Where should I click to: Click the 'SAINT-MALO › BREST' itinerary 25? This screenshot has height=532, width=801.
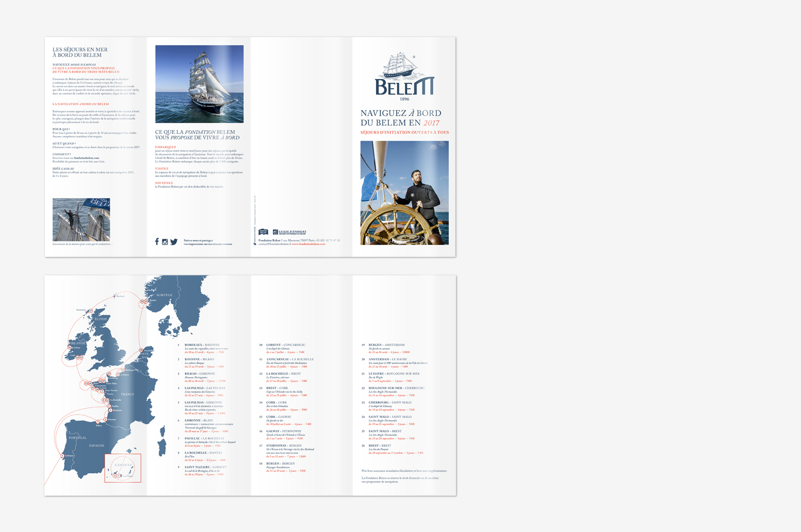385,432
